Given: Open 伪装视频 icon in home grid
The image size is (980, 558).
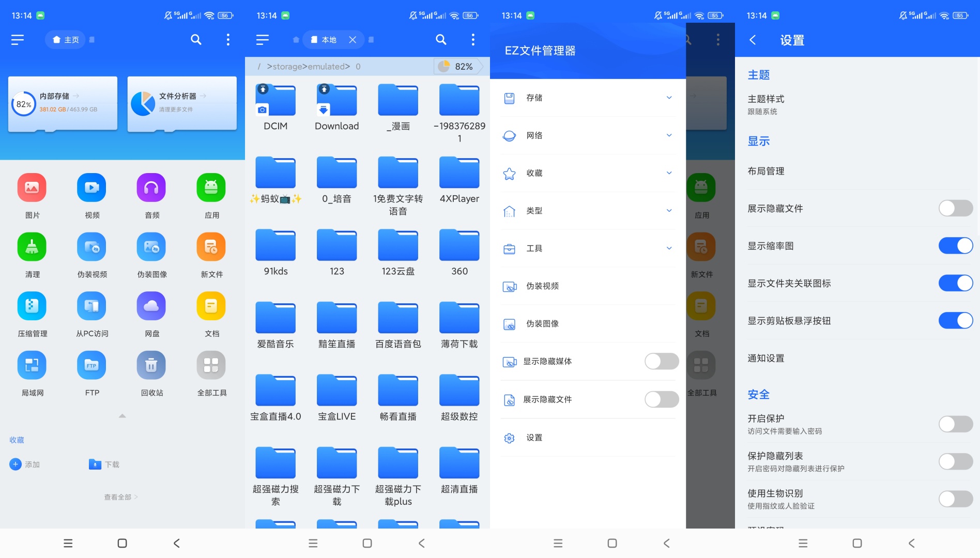Looking at the screenshot, I should (92, 246).
